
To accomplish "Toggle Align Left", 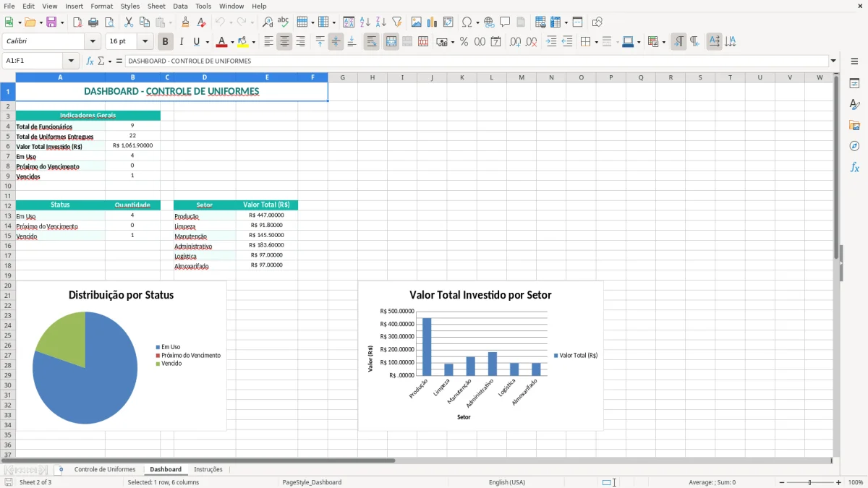I will (268, 42).
